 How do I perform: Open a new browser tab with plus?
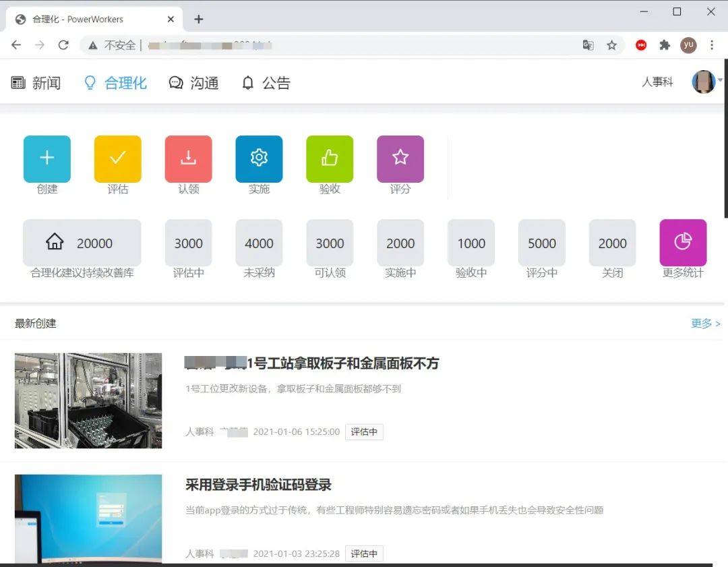click(199, 19)
